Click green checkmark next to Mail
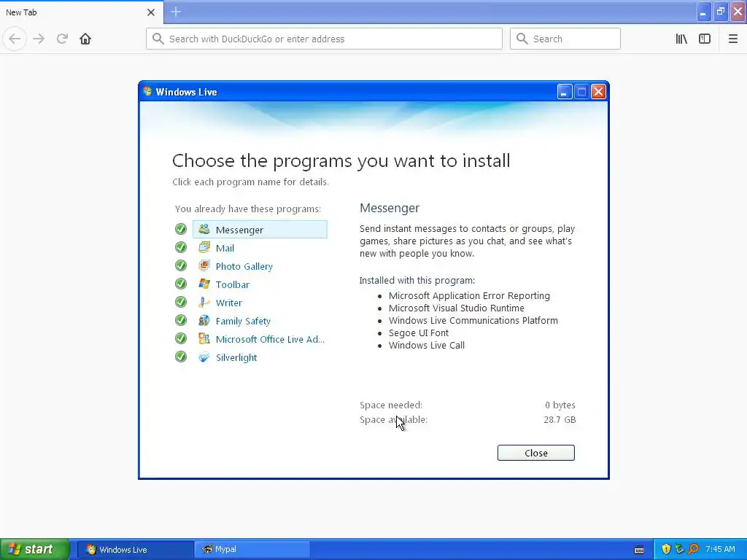The width and height of the screenshot is (747, 560). pos(181,247)
